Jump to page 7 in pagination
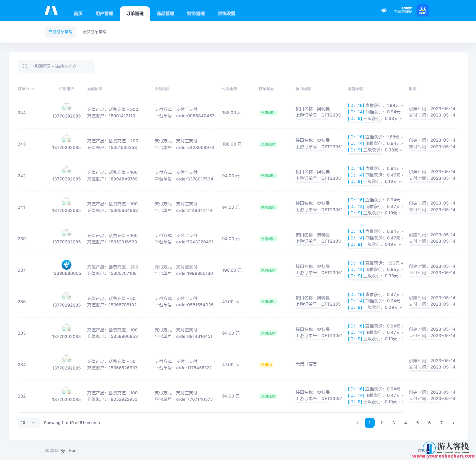This screenshot has height=460, width=476. click(x=441, y=423)
